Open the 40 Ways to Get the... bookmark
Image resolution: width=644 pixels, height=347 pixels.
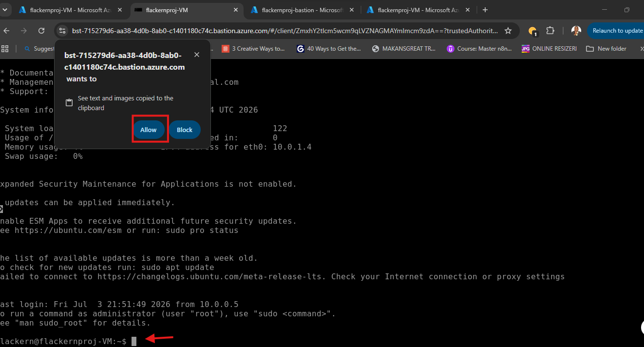pos(329,49)
